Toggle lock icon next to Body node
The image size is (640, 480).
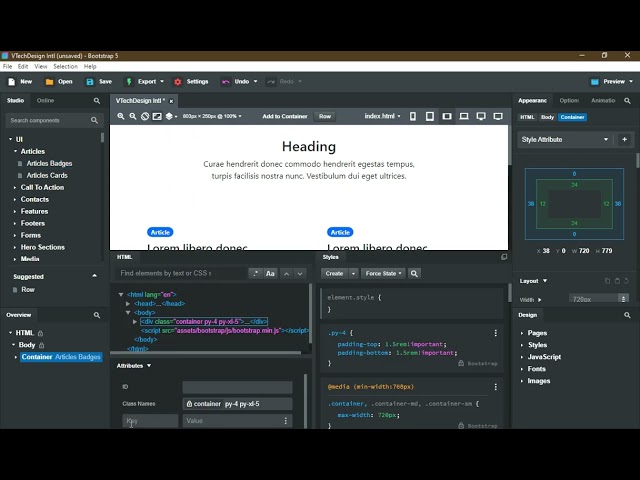point(41,345)
